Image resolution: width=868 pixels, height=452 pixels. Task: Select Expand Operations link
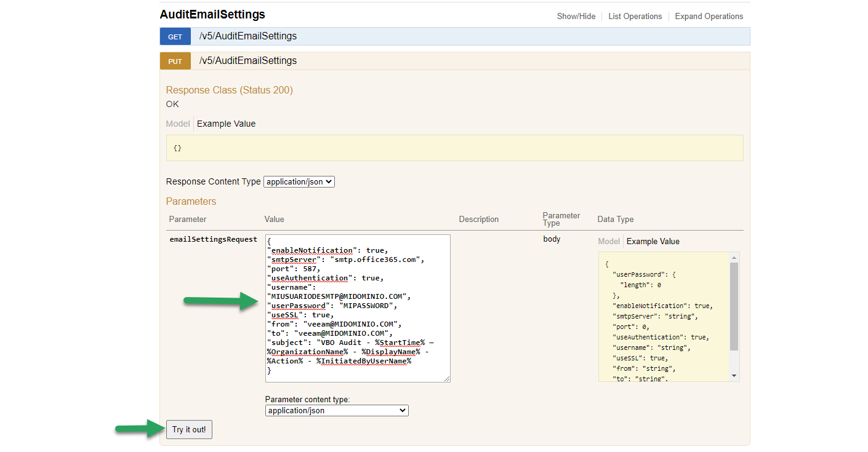tap(709, 17)
